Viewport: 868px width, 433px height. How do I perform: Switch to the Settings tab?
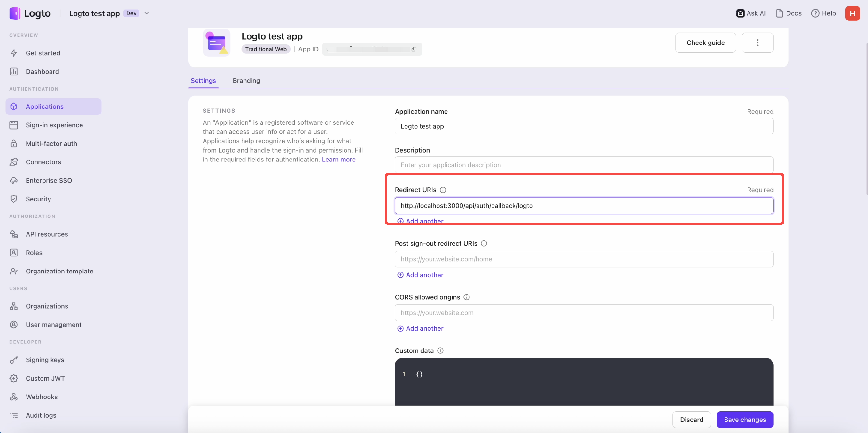coord(203,81)
